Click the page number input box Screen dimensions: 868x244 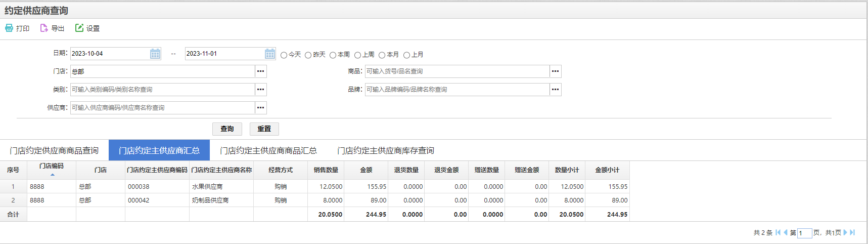[804, 233]
